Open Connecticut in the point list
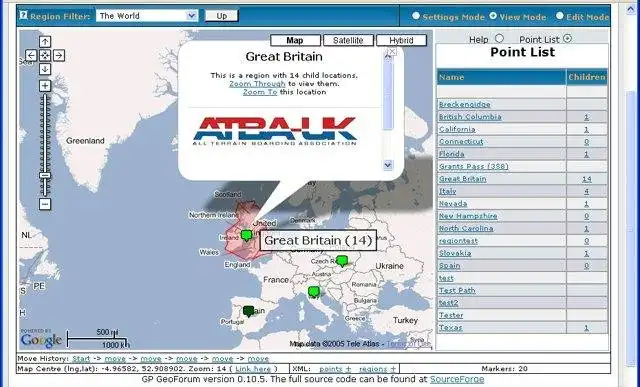This screenshot has height=387, width=640. (x=461, y=142)
